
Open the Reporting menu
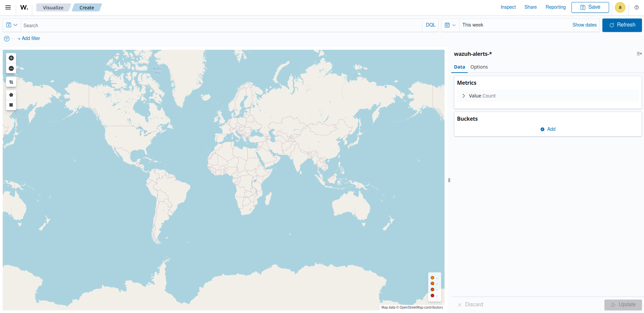point(555,7)
